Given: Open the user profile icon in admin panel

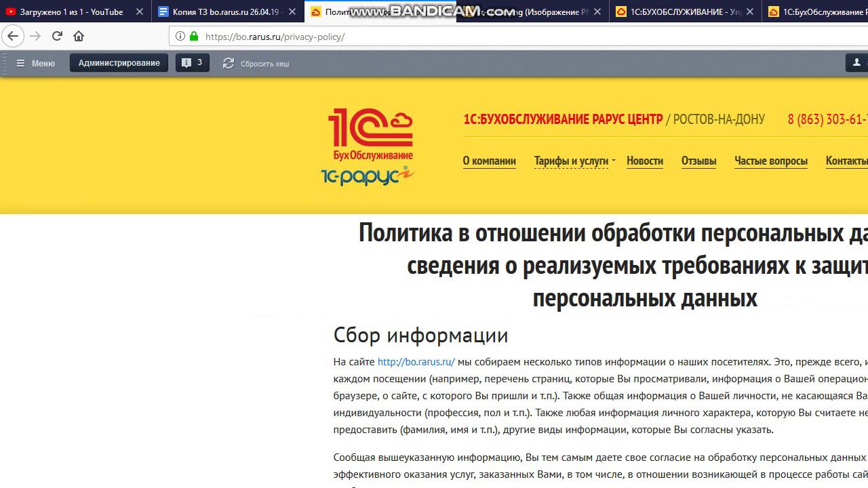Looking at the screenshot, I should click(856, 63).
